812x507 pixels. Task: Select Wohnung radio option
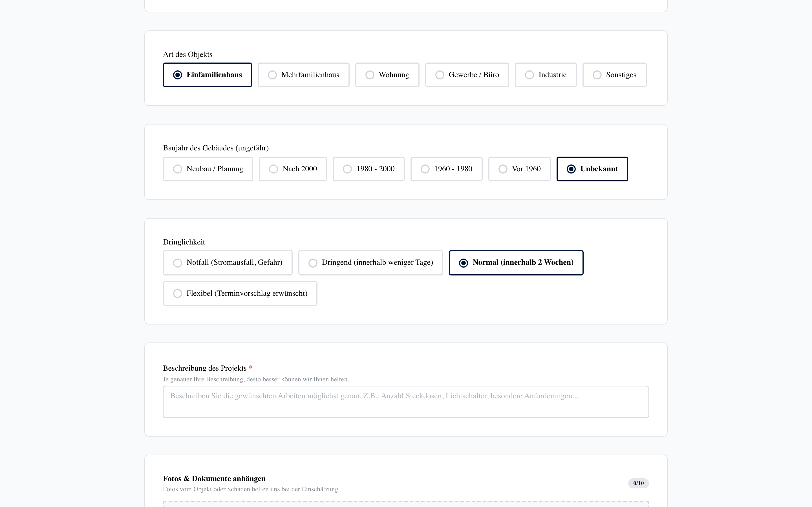(x=387, y=75)
